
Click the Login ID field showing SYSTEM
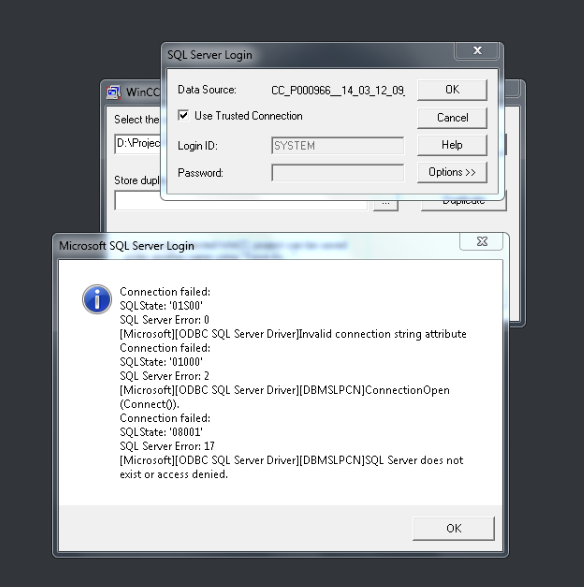(x=337, y=146)
